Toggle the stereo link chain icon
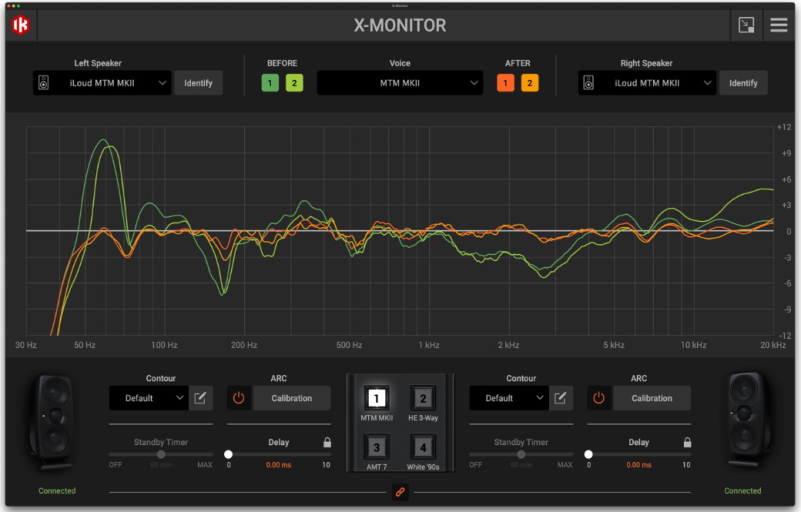Viewport: 801px width, 512px height. [x=400, y=492]
